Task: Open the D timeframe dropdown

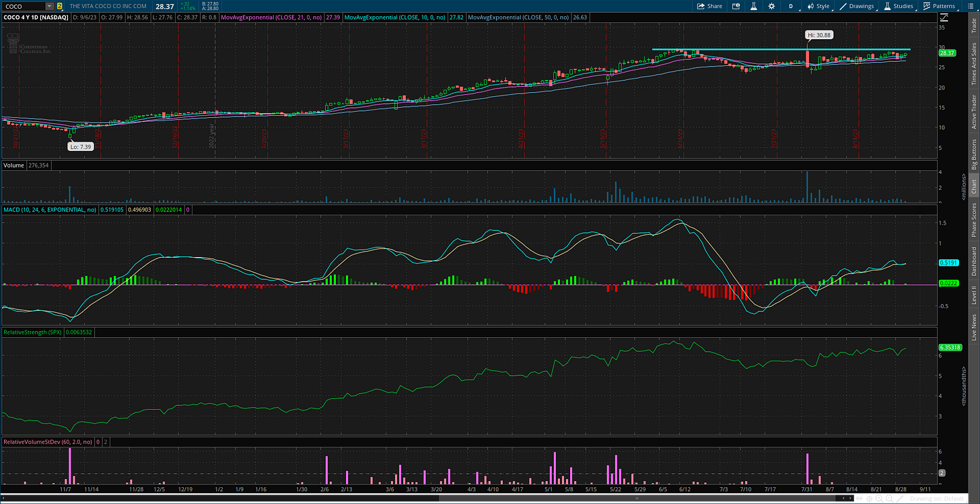Action: pos(791,5)
